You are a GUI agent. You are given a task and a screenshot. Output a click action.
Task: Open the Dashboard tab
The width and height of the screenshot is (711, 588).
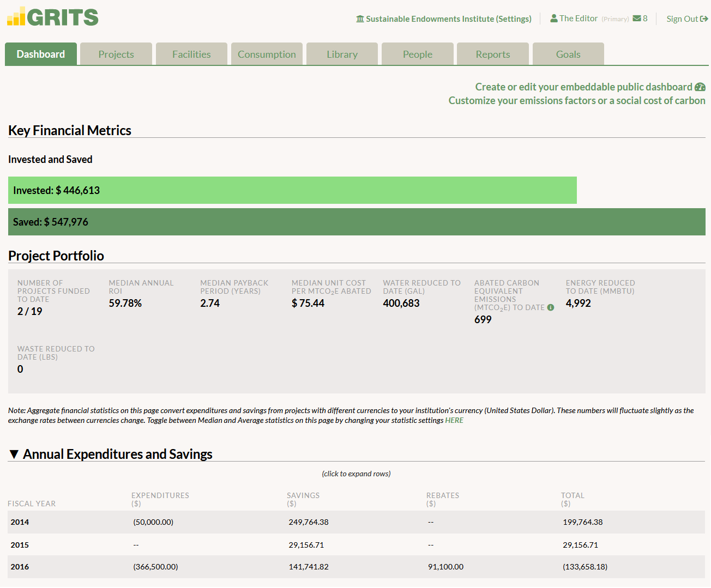[x=41, y=54]
